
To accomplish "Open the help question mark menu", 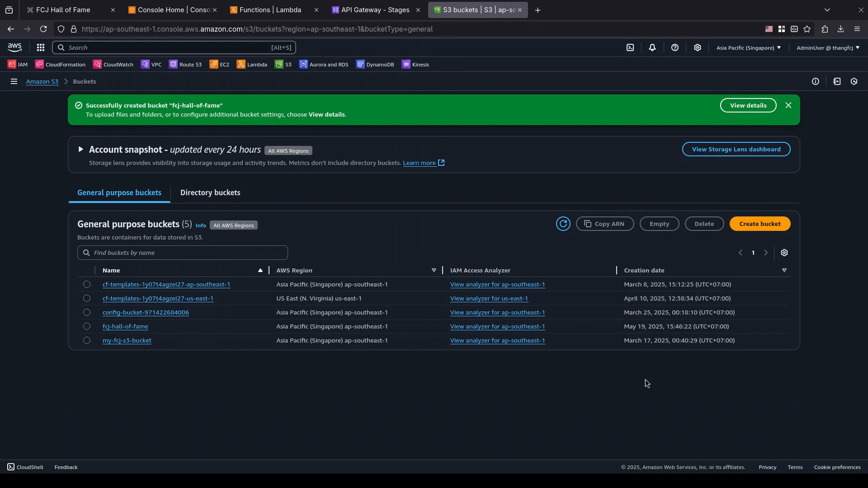I will tap(675, 47).
